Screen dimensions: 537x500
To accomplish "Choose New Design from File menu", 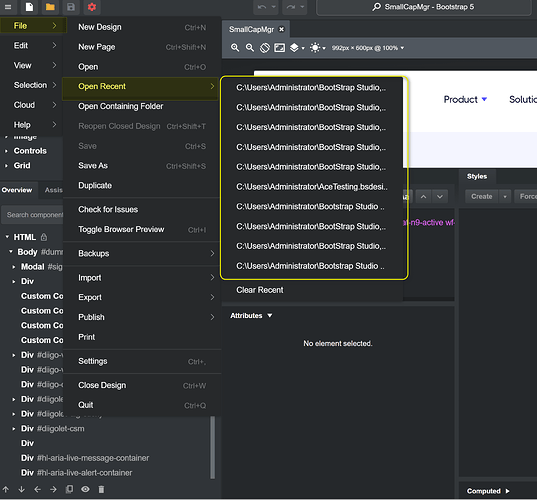I will [142, 27].
